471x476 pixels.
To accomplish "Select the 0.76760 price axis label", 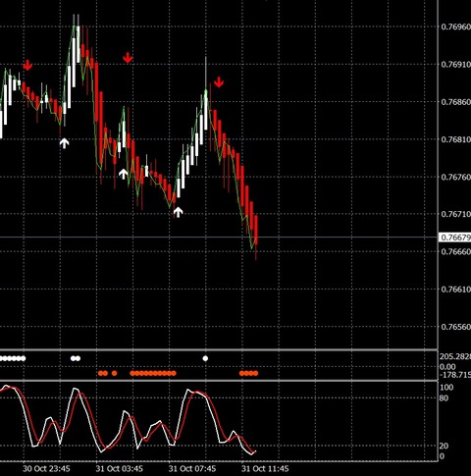I will tap(456, 177).
